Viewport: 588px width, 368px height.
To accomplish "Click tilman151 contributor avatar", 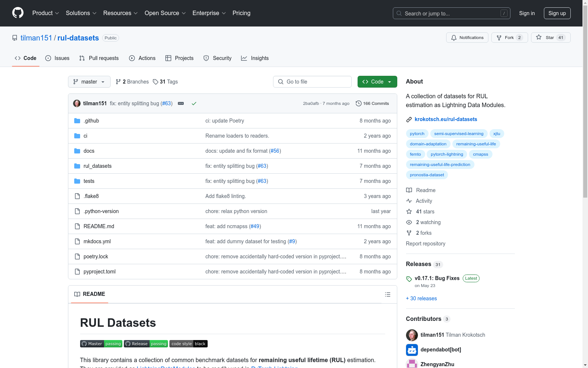I will coord(412,335).
